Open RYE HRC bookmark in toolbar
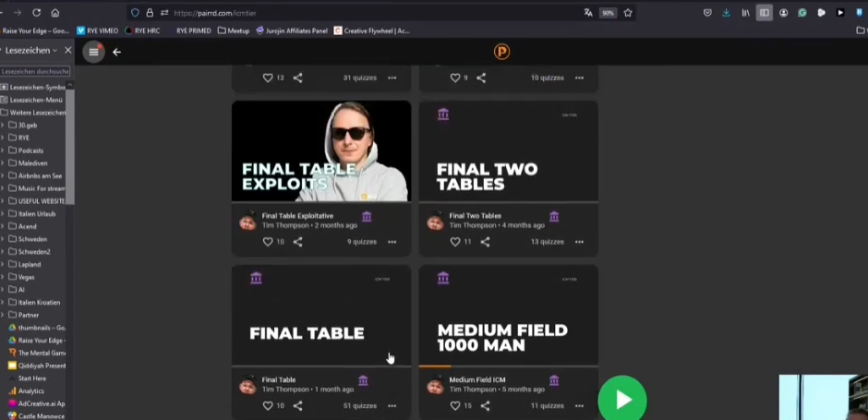 tap(142, 31)
